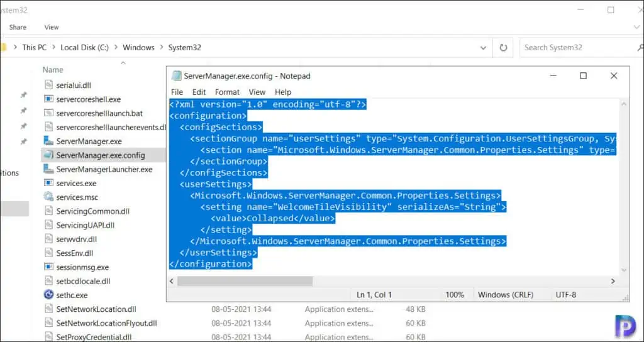
Task: Open Explorer View ribbon tab
Action: (52, 27)
